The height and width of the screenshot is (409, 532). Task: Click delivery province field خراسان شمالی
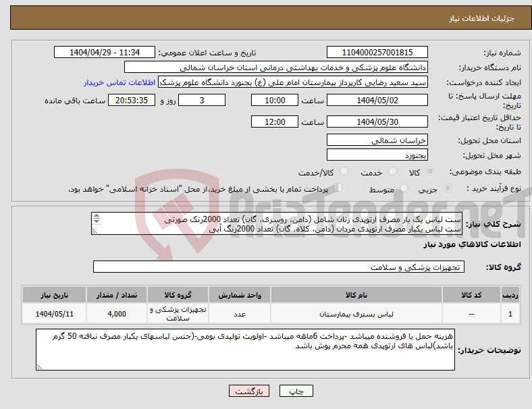tap(377, 140)
